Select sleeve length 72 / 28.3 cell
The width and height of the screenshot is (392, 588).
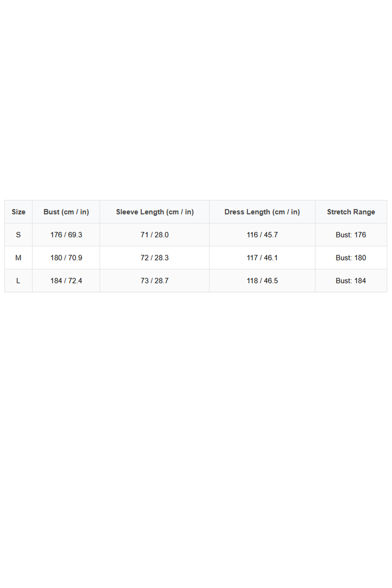click(155, 258)
